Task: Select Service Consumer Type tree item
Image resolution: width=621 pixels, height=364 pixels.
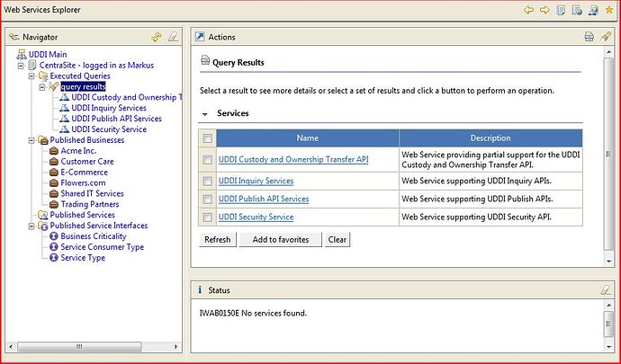Action: [x=103, y=247]
